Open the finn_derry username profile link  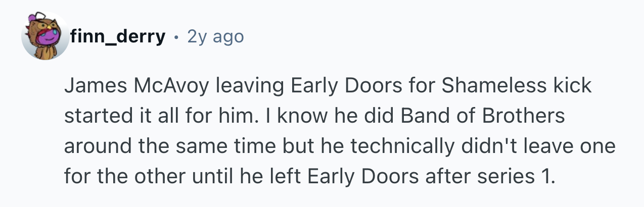pyautogui.click(x=118, y=36)
